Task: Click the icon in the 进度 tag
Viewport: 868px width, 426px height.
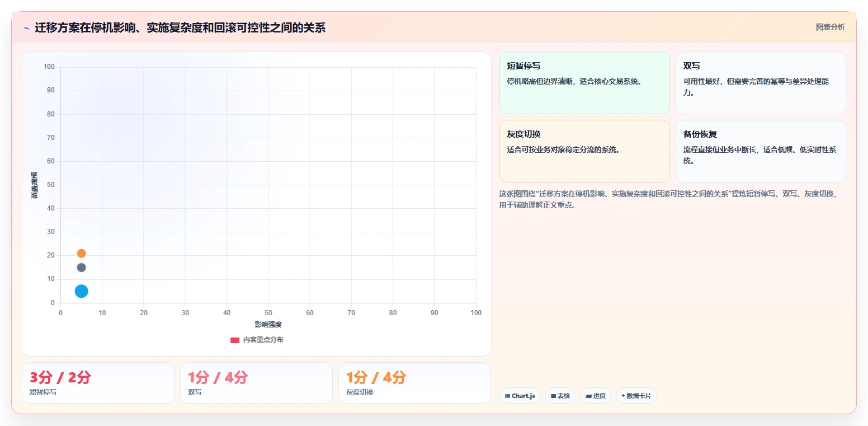Action: [x=589, y=396]
